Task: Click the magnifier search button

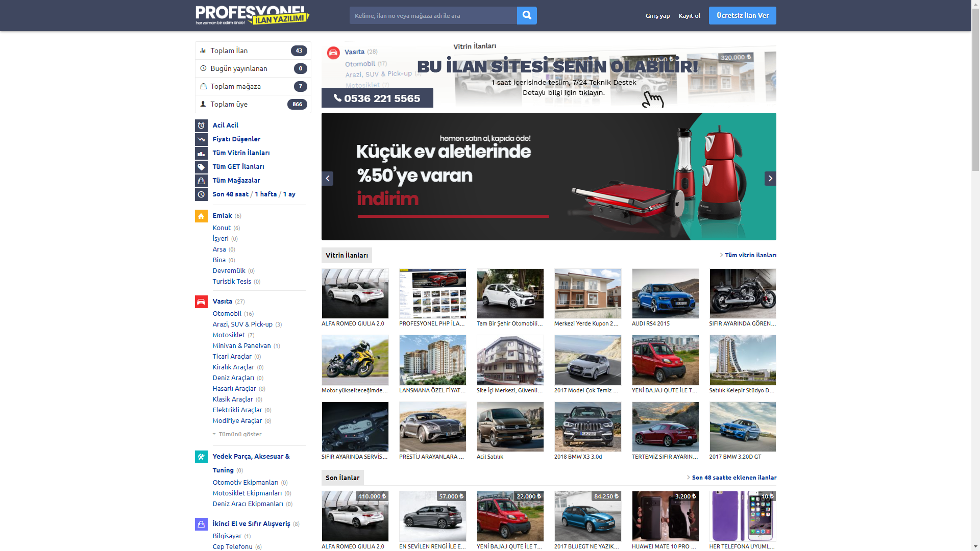Action: pos(527,15)
